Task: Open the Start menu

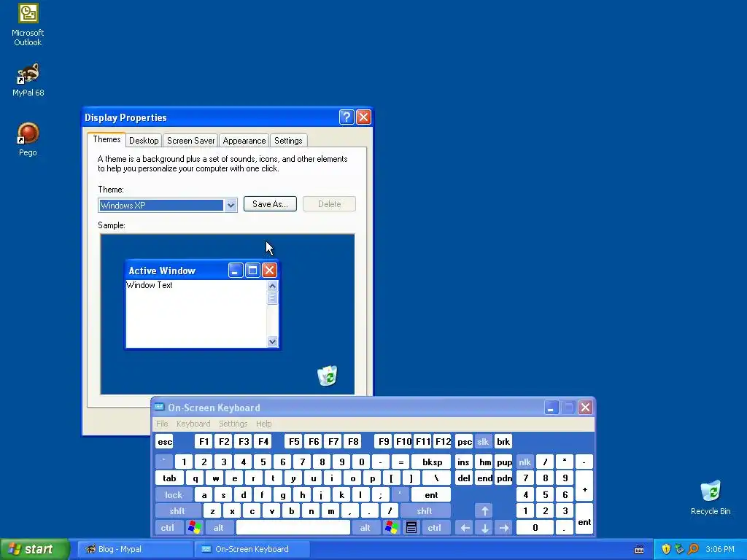Action: pyautogui.click(x=34, y=549)
